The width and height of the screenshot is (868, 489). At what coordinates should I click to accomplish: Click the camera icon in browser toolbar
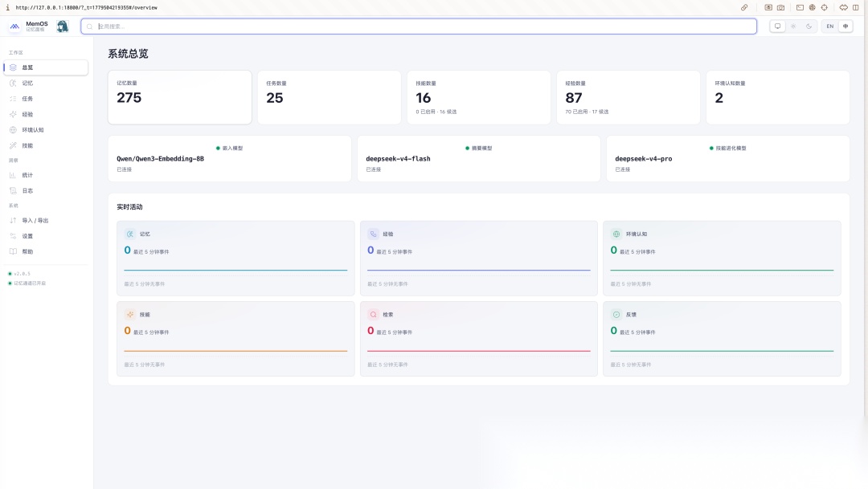pyautogui.click(x=780, y=8)
